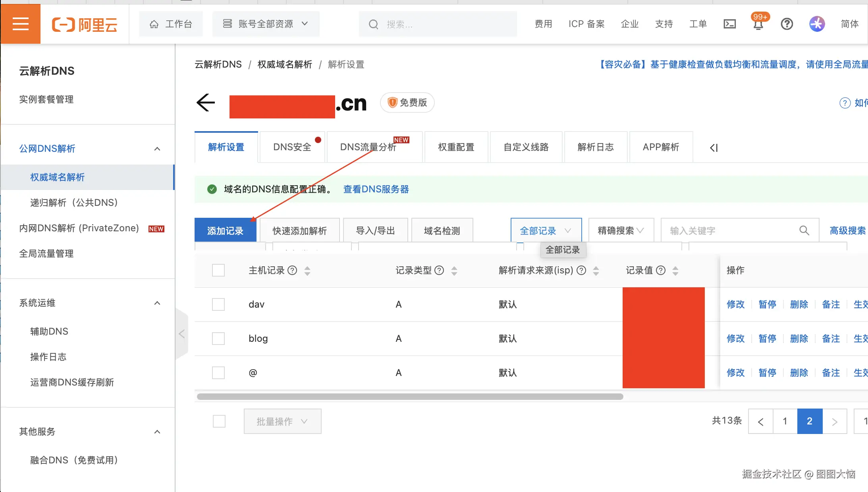The image size is (868, 492).
Task: Open the user avatar menu
Action: 817,24
